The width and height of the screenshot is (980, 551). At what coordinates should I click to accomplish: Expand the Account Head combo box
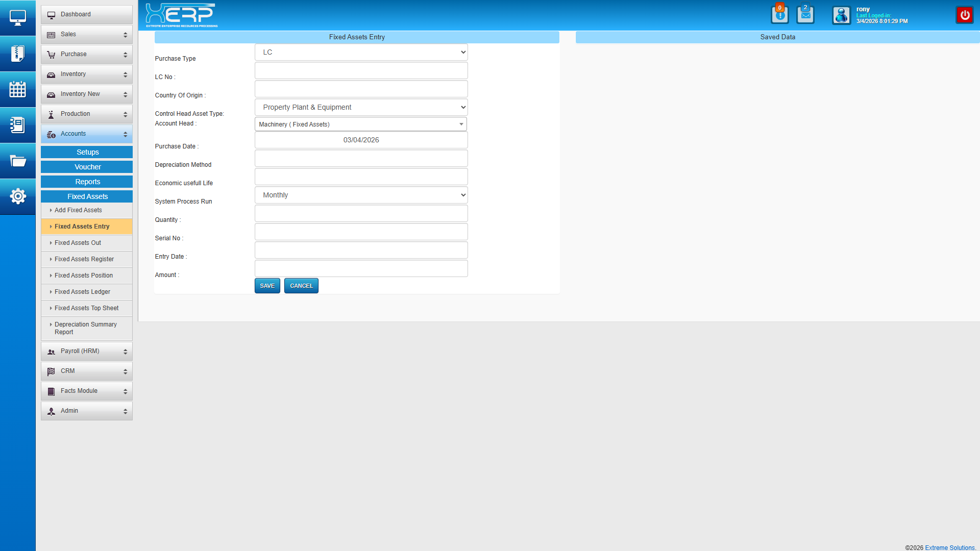tap(361, 124)
